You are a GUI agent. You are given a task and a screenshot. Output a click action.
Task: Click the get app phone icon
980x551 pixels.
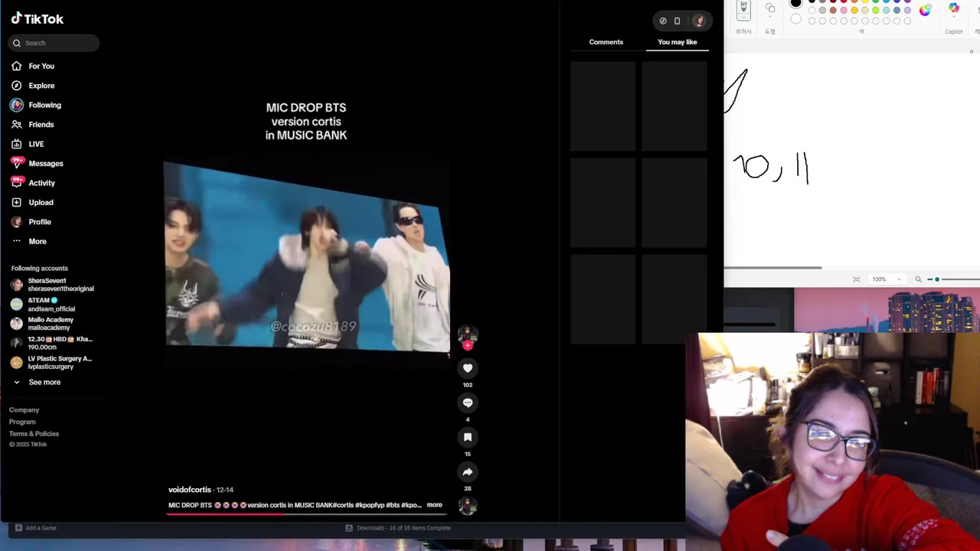point(677,21)
